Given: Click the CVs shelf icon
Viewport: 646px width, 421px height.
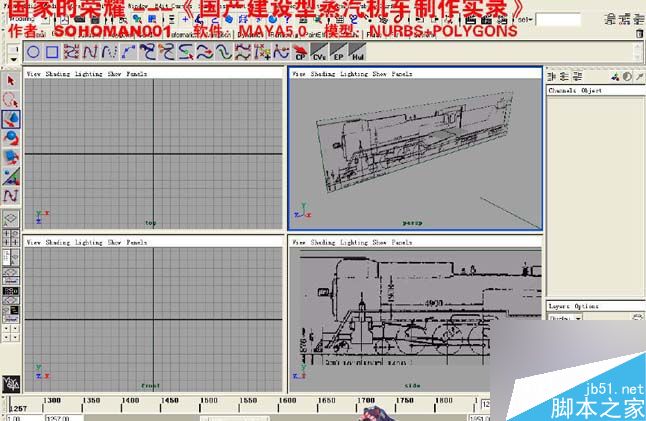Looking at the screenshot, I should (x=318, y=52).
